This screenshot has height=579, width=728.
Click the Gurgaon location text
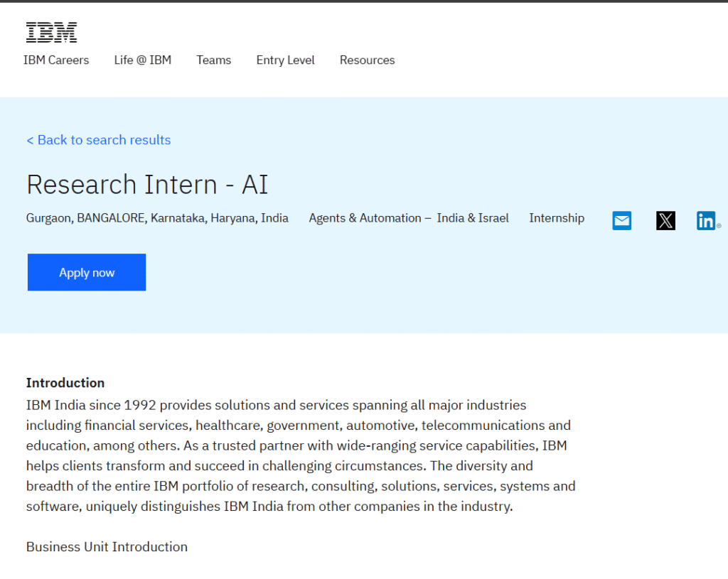[47, 218]
